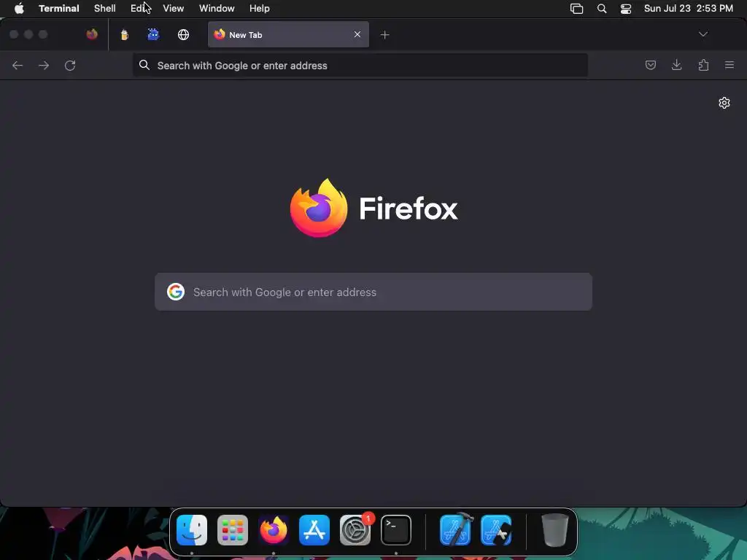Open Control Center in menu bar
The width and height of the screenshot is (747, 560).
[625, 9]
